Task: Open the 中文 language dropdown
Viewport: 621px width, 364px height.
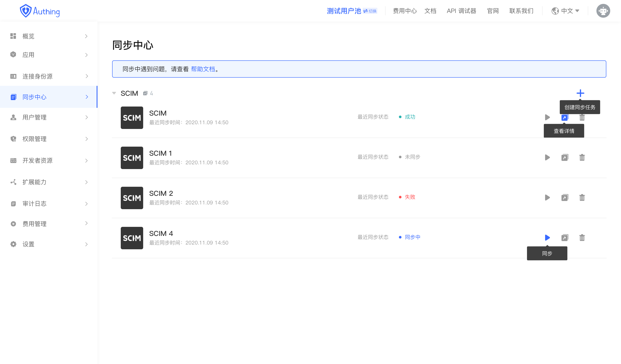Action: point(565,11)
